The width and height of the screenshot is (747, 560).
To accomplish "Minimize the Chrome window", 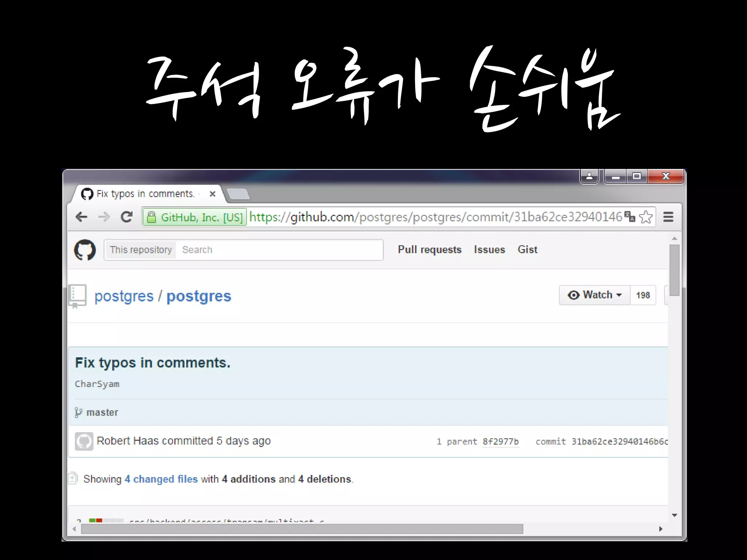I will (x=616, y=176).
